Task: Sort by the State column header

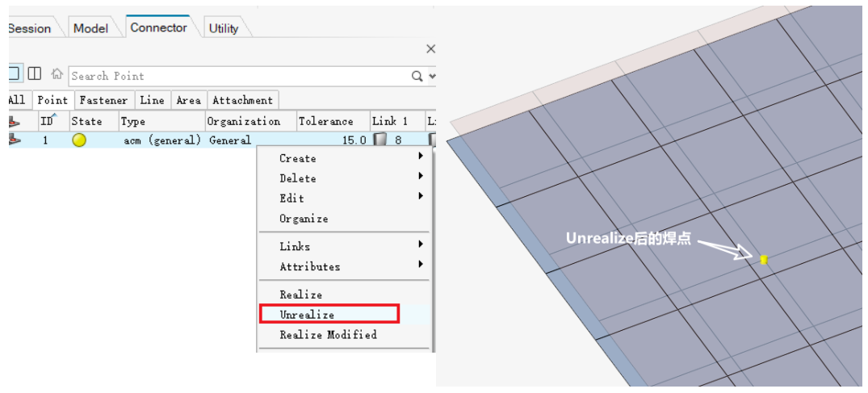Action: tap(94, 121)
